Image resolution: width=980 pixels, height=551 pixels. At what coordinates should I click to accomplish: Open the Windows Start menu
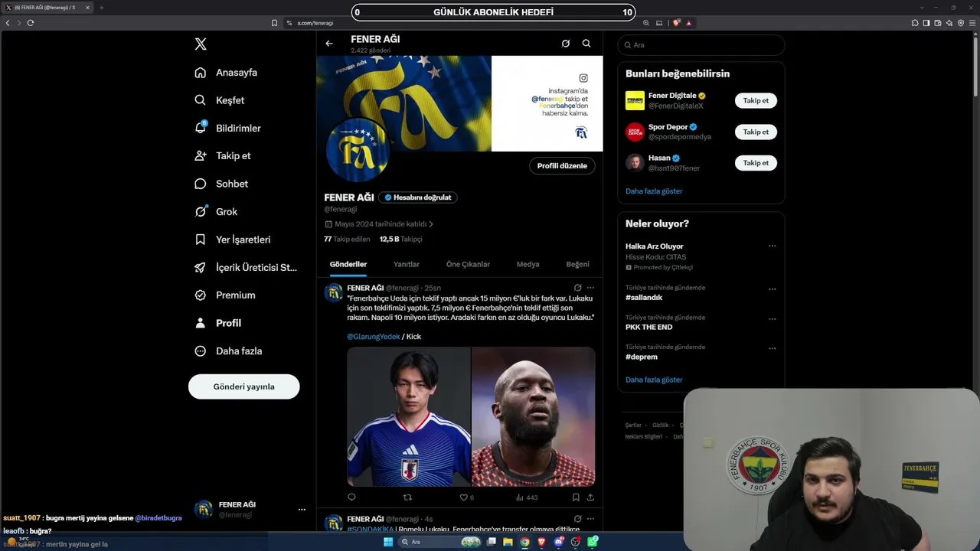387,542
